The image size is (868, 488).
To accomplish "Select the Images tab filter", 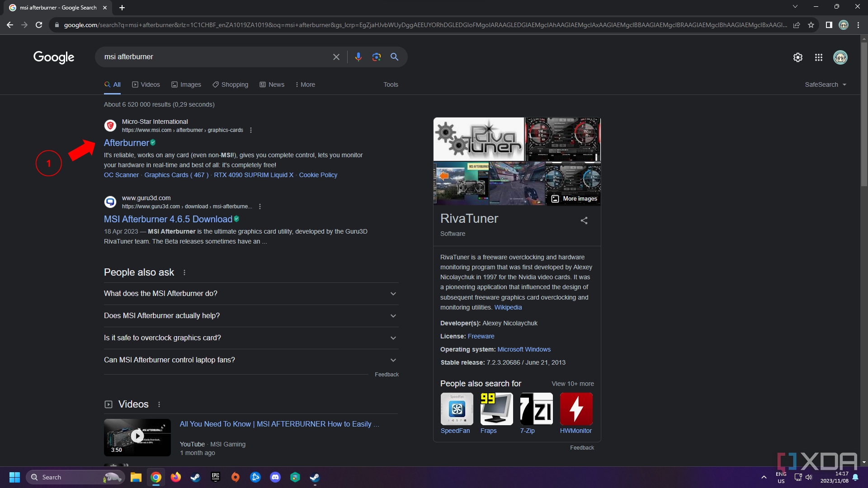I will click(x=190, y=84).
